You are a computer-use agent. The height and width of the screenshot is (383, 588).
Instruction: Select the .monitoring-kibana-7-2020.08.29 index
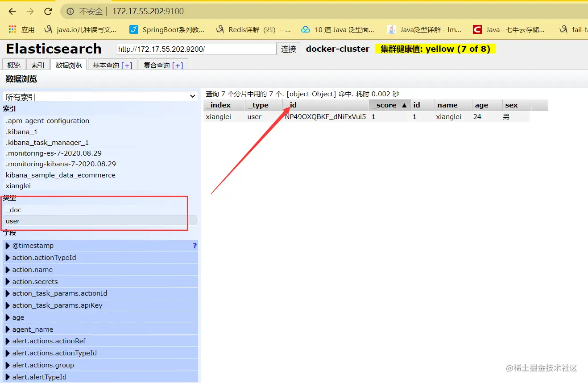point(100,164)
